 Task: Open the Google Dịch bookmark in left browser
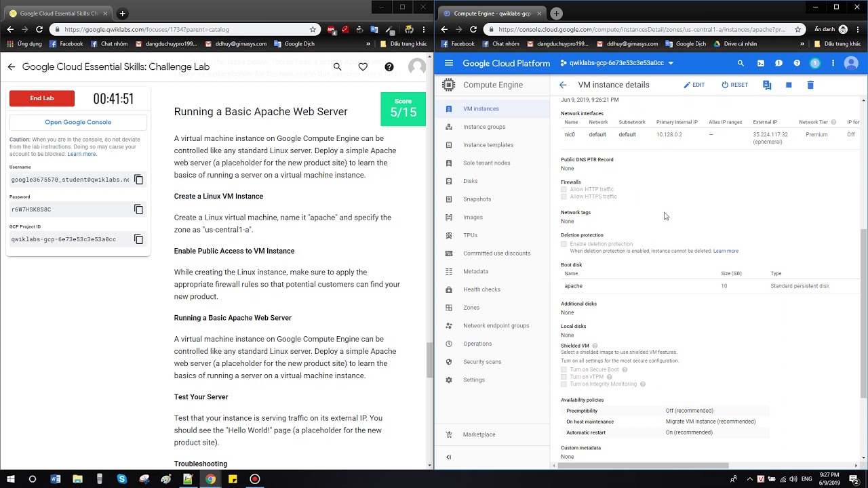294,44
